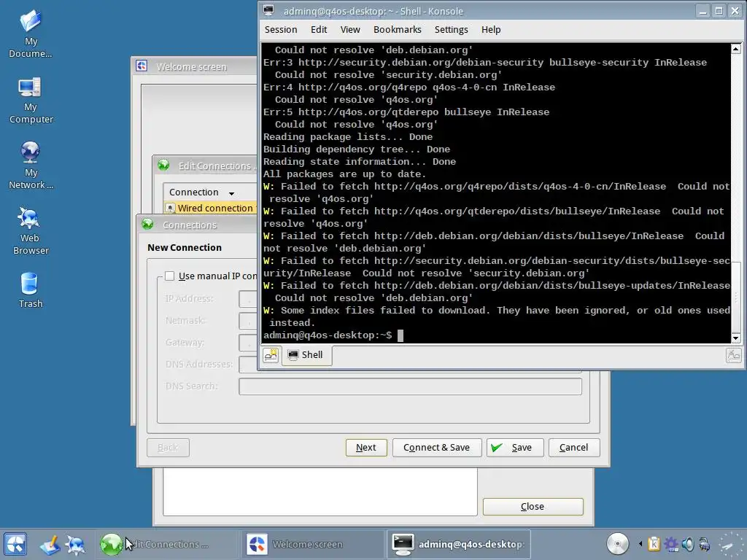Click the clock in the system tray
Image resolution: width=747 pixels, height=560 pixels.
(x=729, y=544)
